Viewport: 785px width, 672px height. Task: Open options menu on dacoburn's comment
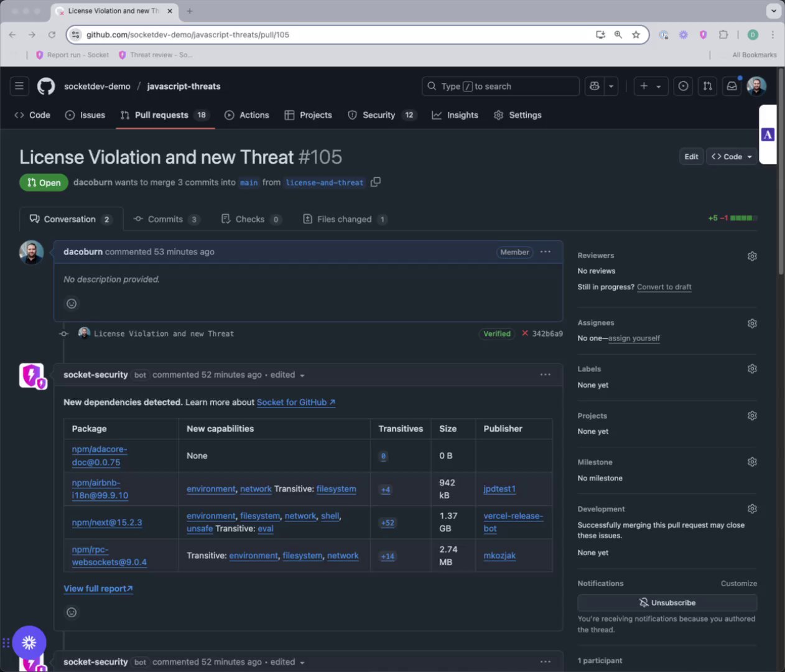click(x=546, y=252)
